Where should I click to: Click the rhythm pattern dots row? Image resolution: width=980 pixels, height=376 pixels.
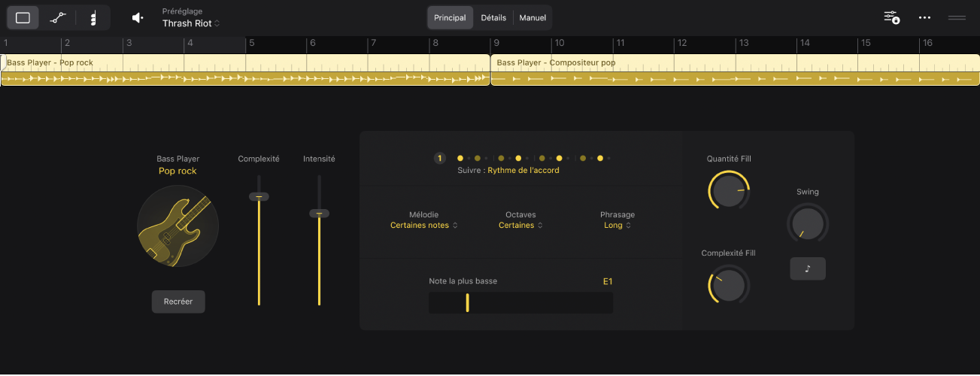point(535,159)
